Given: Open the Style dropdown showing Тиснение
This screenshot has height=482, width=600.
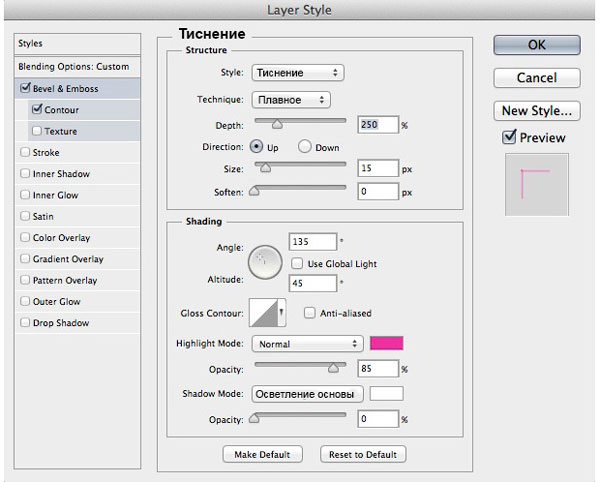Looking at the screenshot, I should tap(298, 73).
